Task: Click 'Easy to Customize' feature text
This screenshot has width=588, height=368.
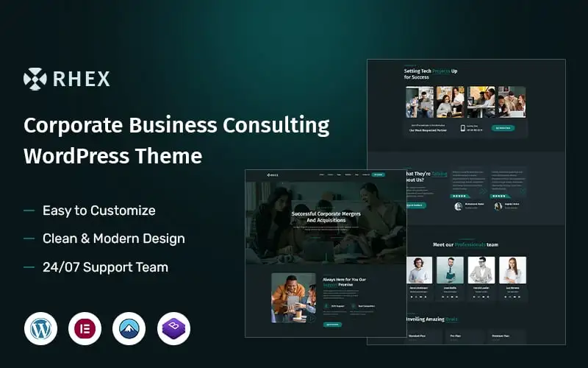Action: coord(99,210)
